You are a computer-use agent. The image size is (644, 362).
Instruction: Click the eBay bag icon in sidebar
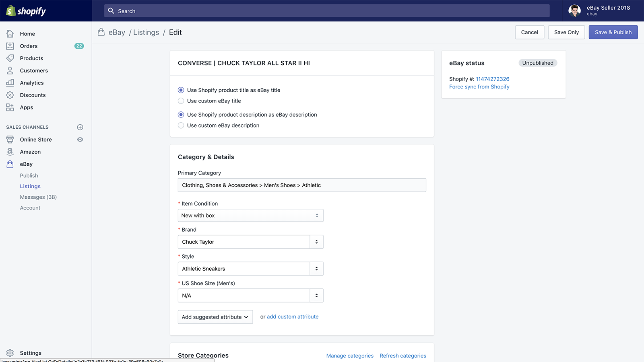pyautogui.click(x=10, y=164)
